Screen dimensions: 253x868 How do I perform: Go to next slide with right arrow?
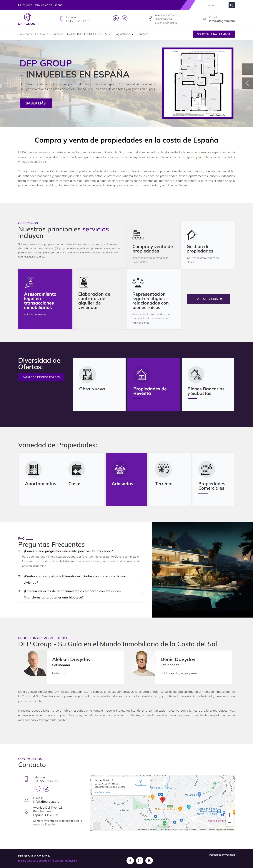[247, 69]
